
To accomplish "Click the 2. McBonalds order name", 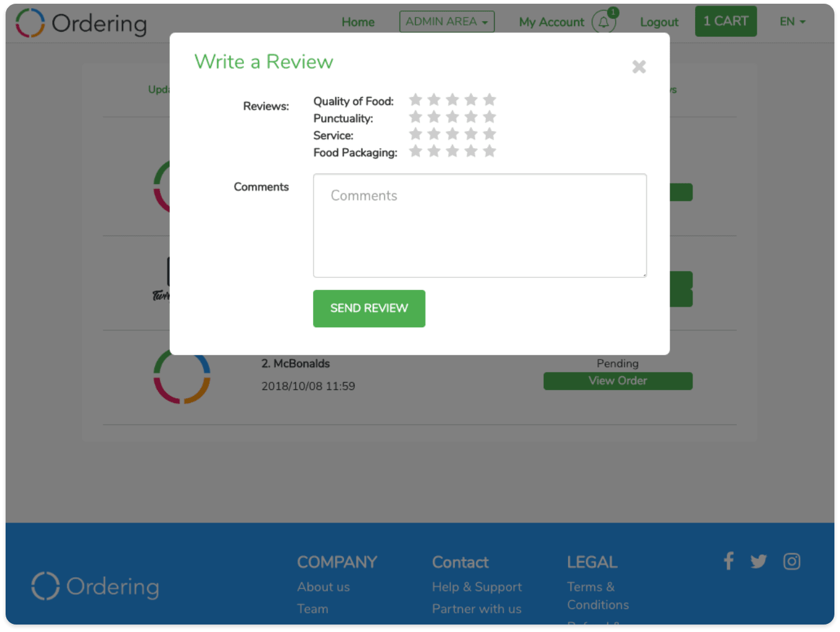I will click(296, 363).
